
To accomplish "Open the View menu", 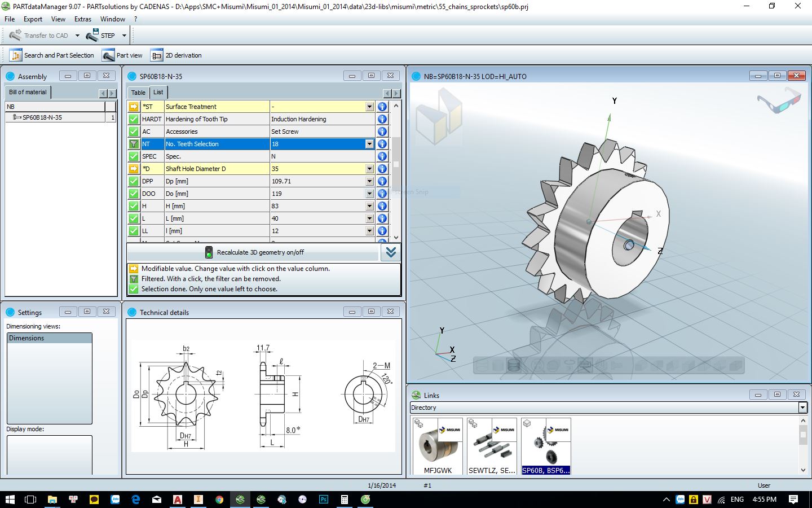I will [58, 19].
